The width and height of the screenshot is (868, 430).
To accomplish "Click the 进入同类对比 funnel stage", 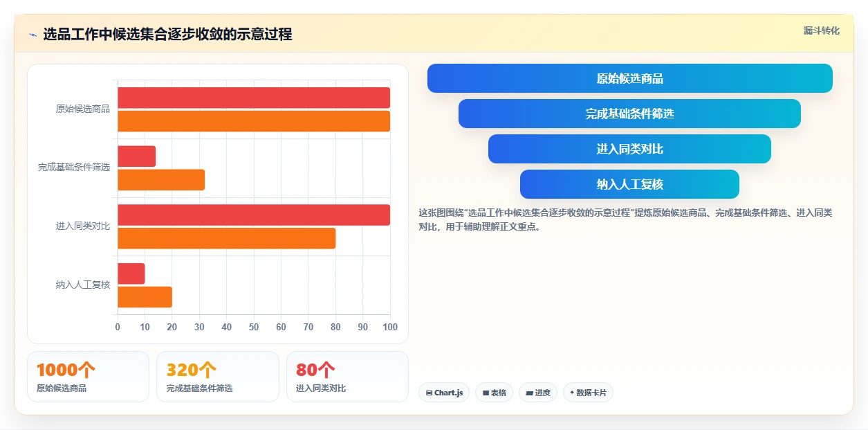I will coord(629,149).
